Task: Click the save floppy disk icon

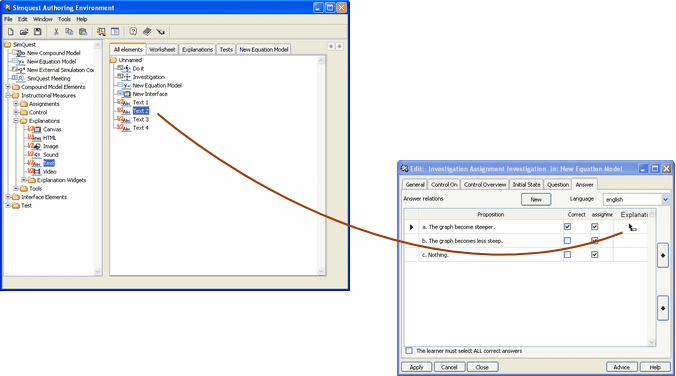Action: coord(38,31)
